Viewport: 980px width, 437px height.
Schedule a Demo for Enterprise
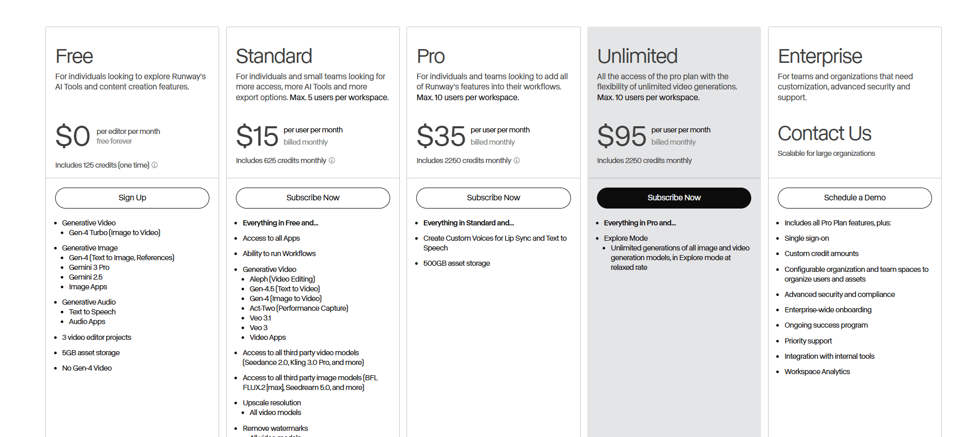tap(855, 198)
